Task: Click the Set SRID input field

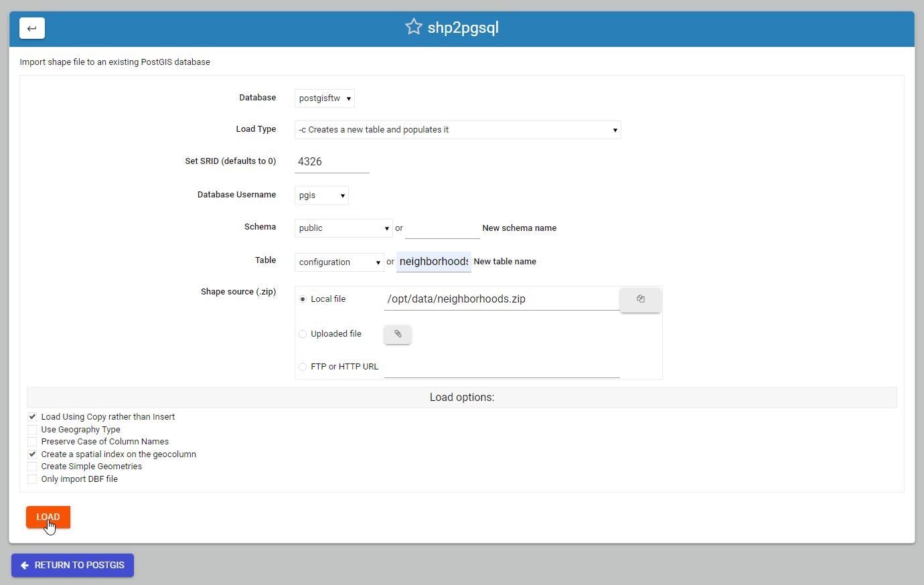Action: pyautogui.click(x=331, y=162)
